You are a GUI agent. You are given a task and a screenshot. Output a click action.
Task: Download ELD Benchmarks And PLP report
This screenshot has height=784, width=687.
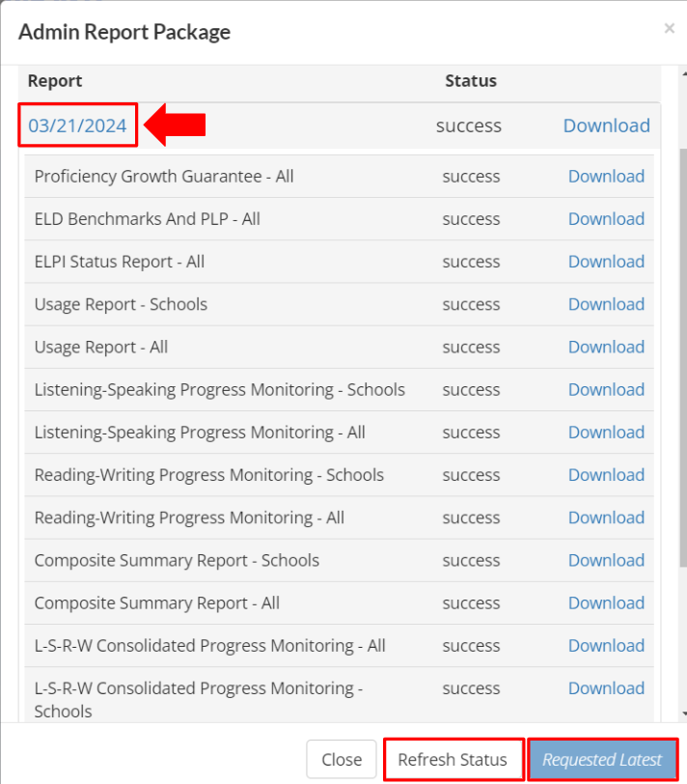pyautogui.click(x=606, y=218)
